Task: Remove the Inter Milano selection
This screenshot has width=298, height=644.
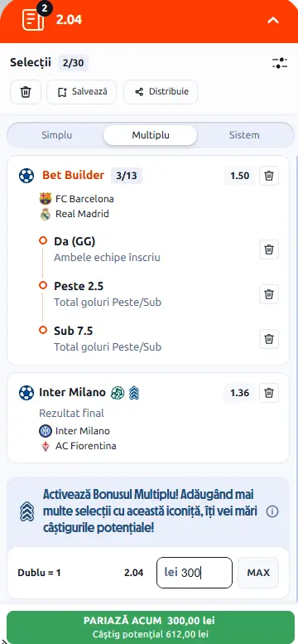Action: coord(269,393)
